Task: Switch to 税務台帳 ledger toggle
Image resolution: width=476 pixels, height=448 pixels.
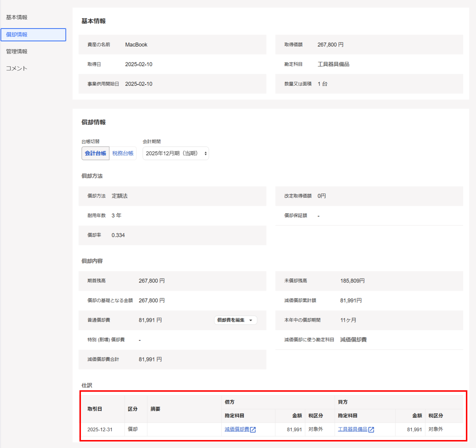Action: (123, 153)
